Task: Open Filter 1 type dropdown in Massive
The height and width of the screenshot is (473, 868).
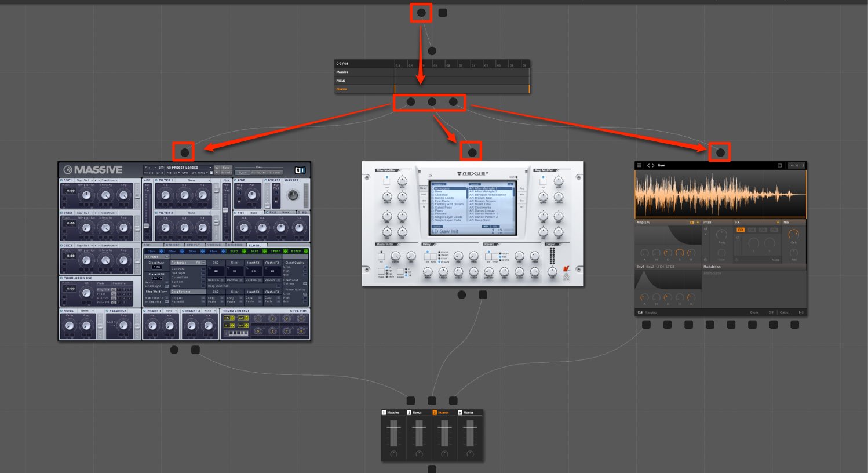Action: point(192,180)
